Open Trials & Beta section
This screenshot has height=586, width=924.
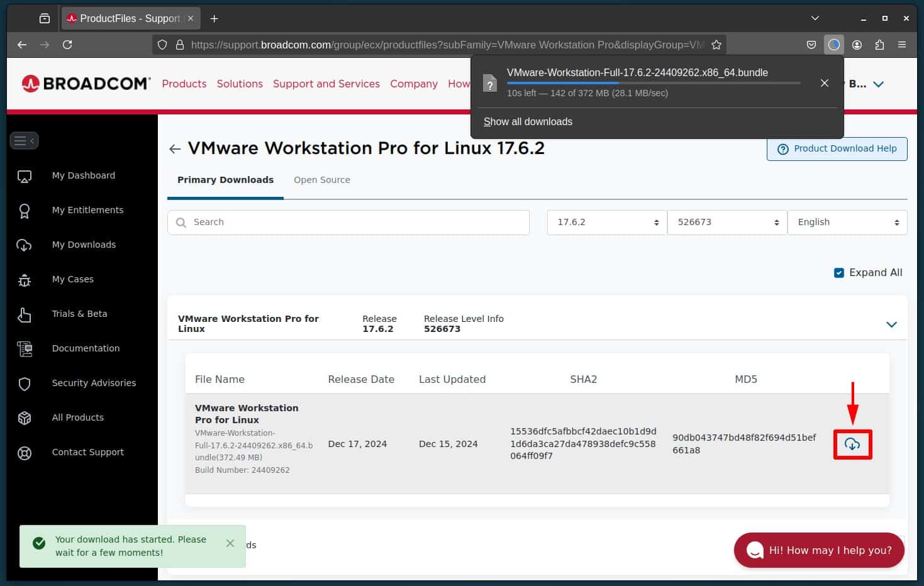point(79,314)
